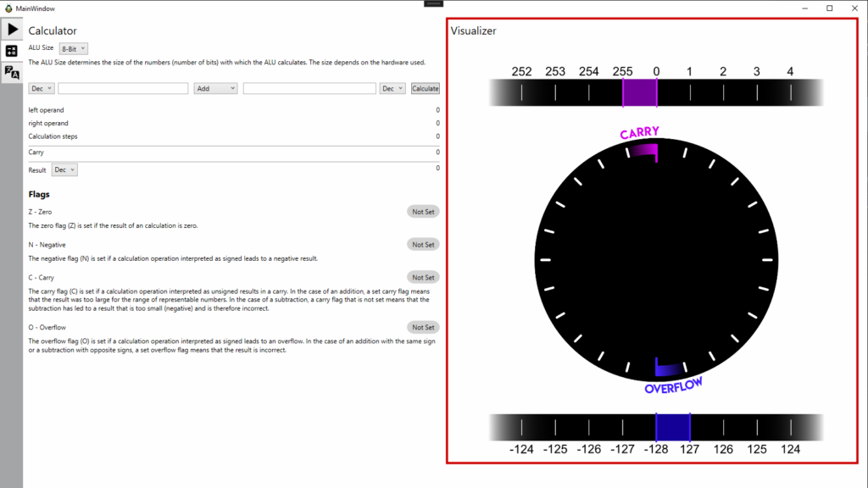The width and height of the screenshot is (868, 488).
Task: Click the center of the black circular dial
Action: tap(656, 259)
